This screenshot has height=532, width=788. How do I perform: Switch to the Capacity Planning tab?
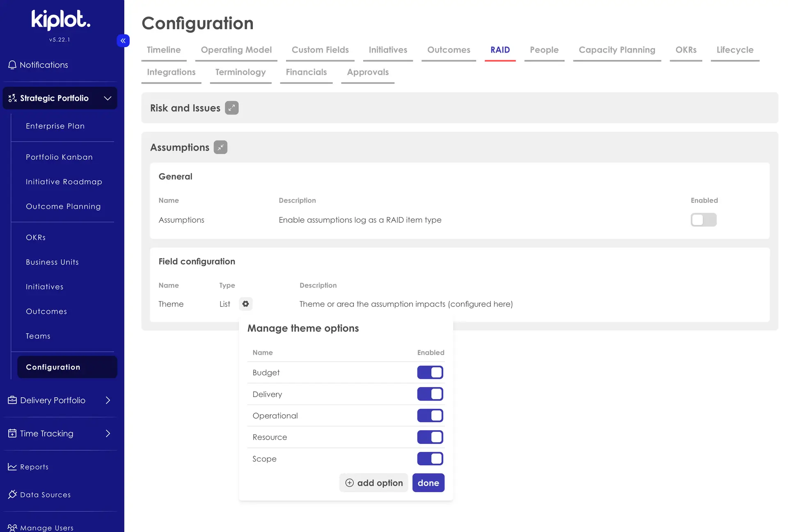point(616,50)
